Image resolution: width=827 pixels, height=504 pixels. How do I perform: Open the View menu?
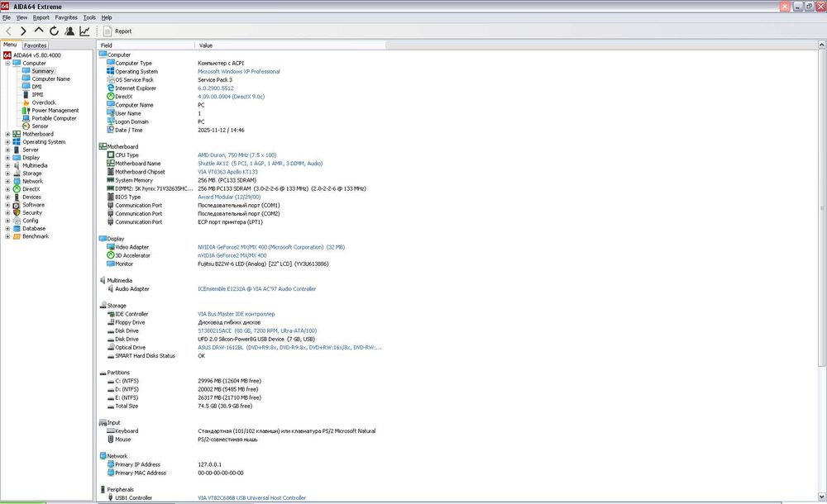pyautogui.click(x=22, y=17)
